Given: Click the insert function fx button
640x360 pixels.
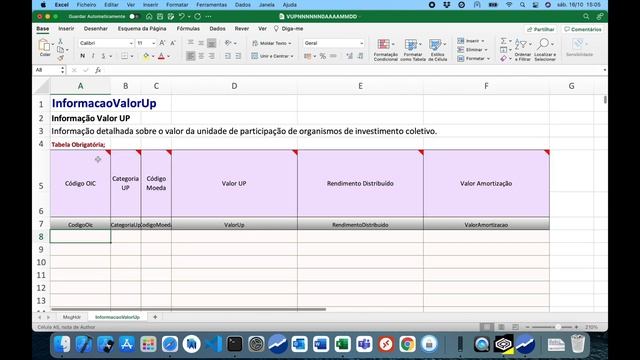Looking at the screenshot, I should 98,70.
